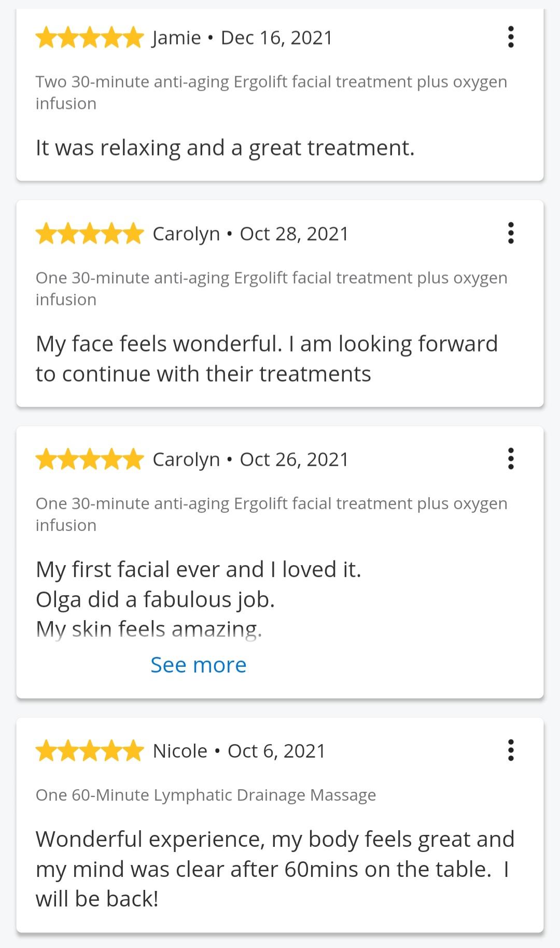The image size is (560, 948).
Task: Open three-dot menu on Carolyn's Oct 28 review
Action: tap(511, 233)
